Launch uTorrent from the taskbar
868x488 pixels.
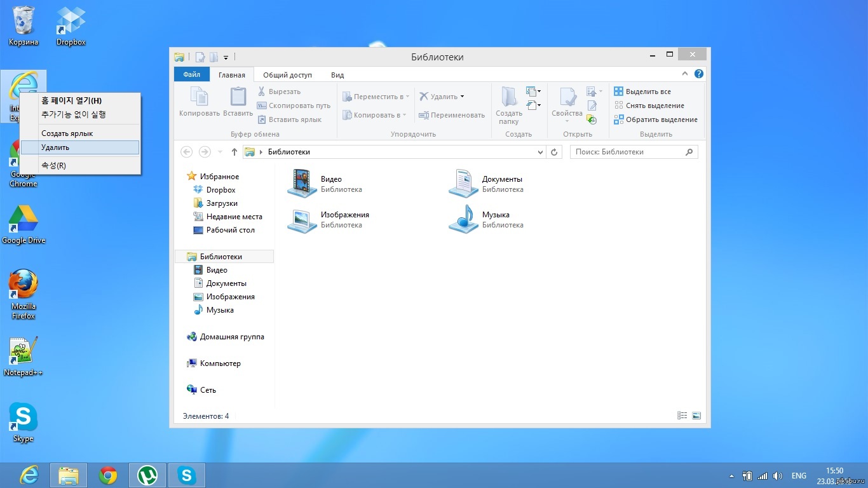(147, 475)
